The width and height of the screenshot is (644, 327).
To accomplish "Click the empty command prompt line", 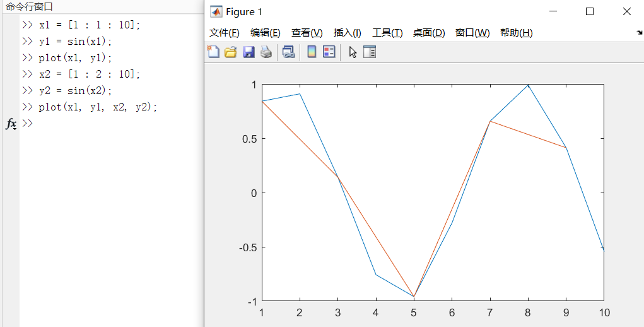I will (111, 123).
